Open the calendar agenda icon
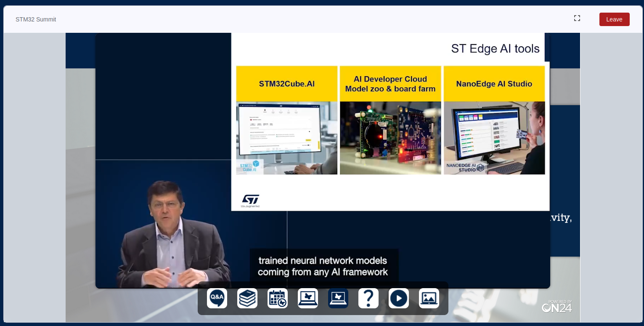Image resolution: width=644 pixels, height=326 pixels. (278, 298)
